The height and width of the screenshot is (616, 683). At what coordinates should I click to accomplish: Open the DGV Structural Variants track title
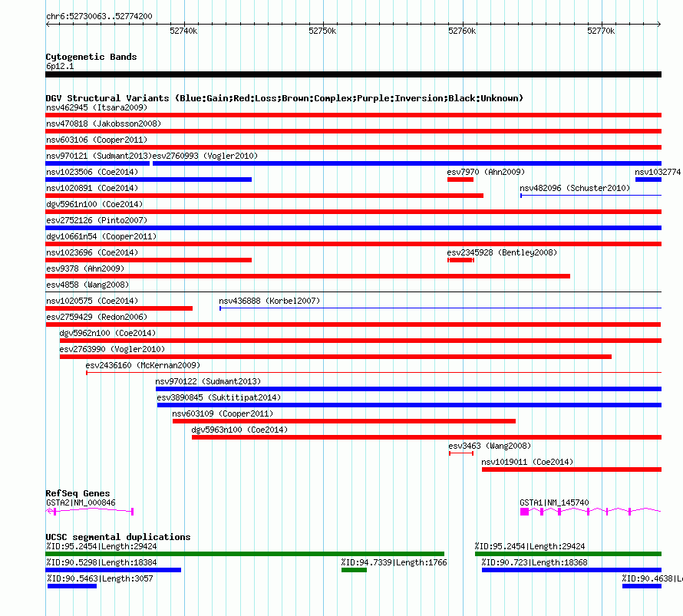[x=284, y=98]
